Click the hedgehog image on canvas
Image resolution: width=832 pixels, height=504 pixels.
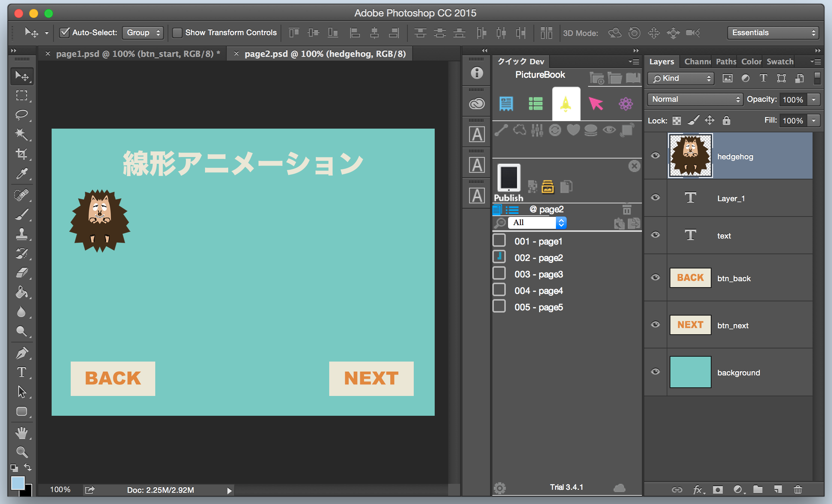coord(100,221)
